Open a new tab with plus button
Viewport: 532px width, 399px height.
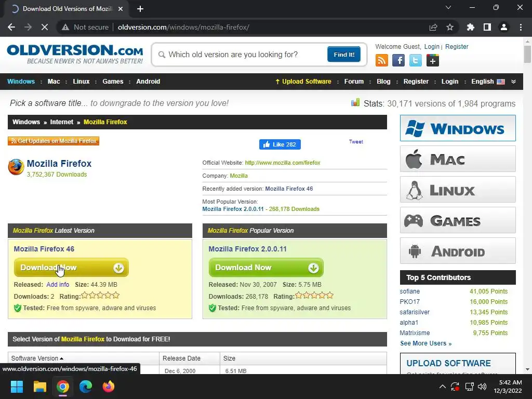click(x=140, y=9)
